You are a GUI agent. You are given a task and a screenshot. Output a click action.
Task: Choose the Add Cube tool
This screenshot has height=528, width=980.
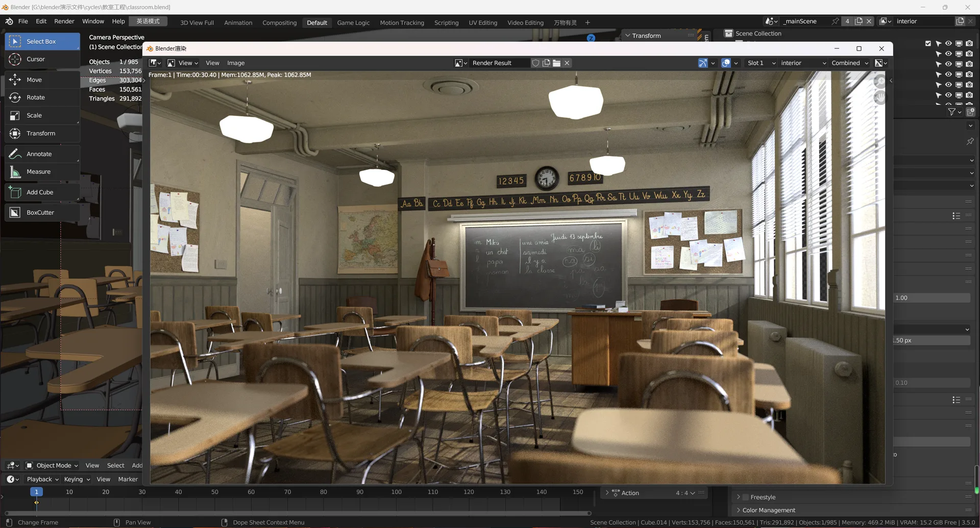point(42,192)
